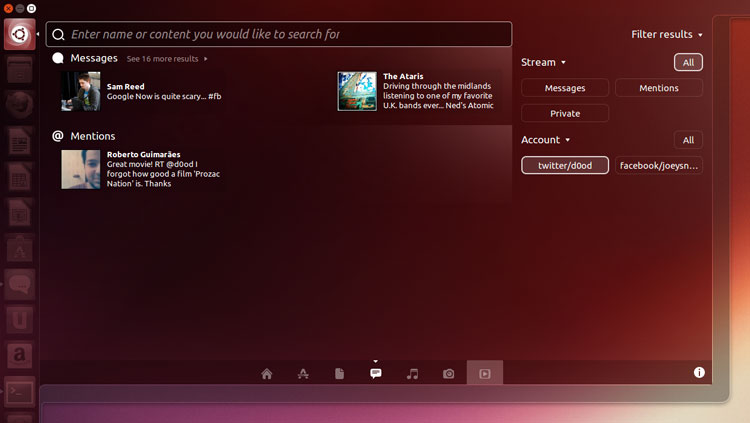Open the Files lens
750x423 pixels.
340,374
